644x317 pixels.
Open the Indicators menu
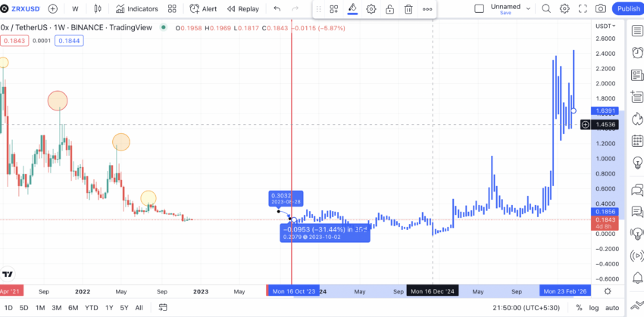coord(137,8)
